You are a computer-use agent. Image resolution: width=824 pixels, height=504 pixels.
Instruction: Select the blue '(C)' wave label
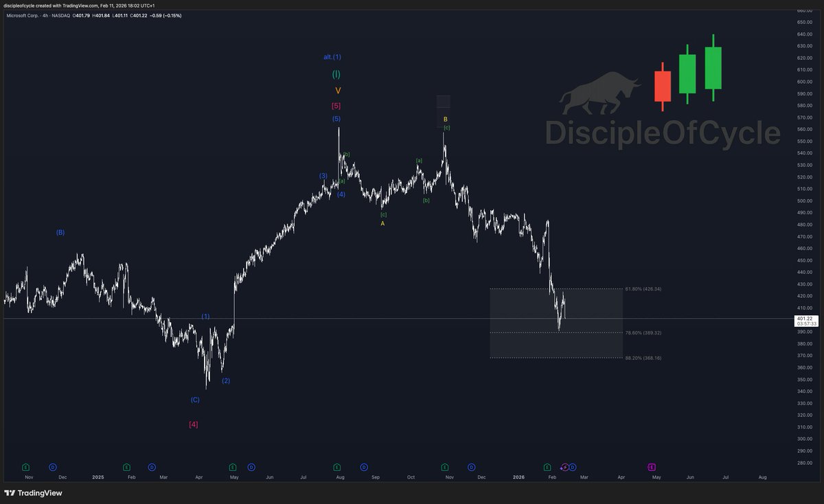[x=195, y=400]
